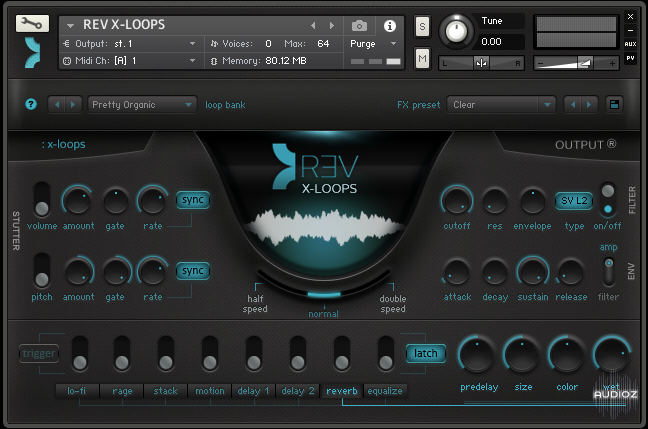Toggle the stutter volume switch

(42, 200)
